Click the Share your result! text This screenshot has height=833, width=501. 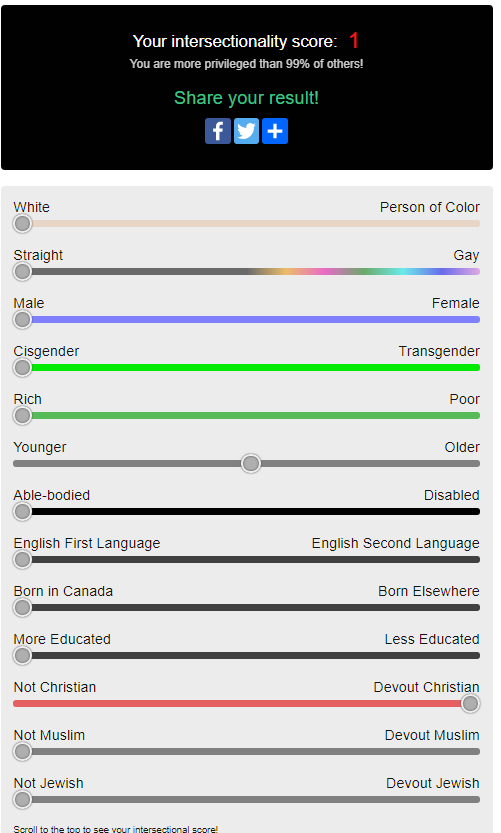[x=247, y=98]
